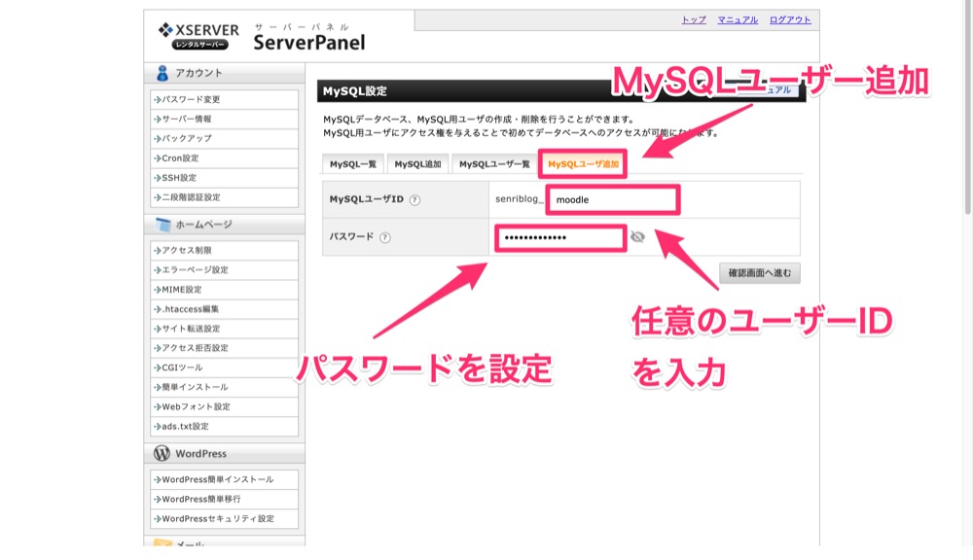
Task: Go to Cron設定
Action: click(224, 158)
